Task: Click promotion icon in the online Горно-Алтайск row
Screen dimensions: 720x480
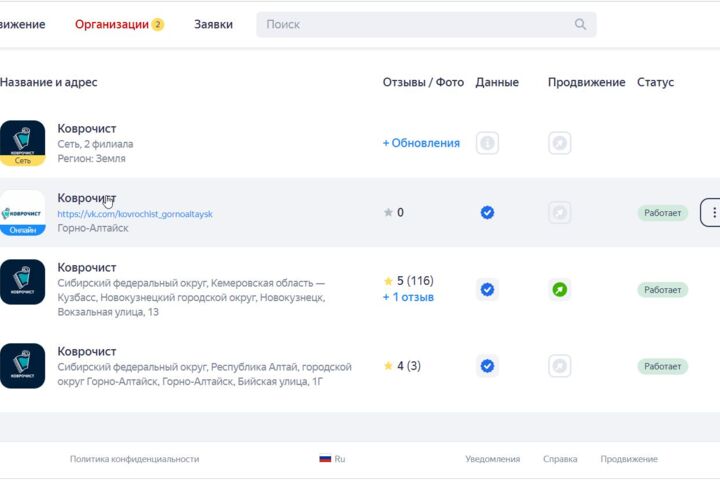Action: coord(559,212)
